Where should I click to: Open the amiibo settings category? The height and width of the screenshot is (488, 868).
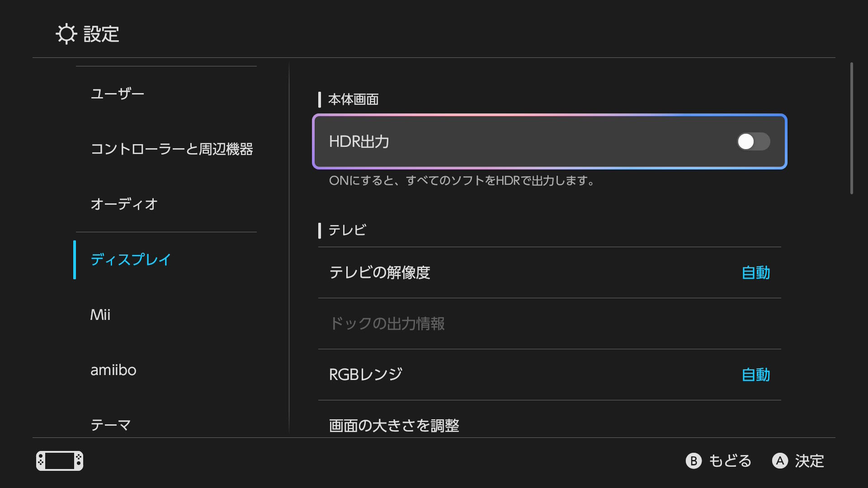113,370
